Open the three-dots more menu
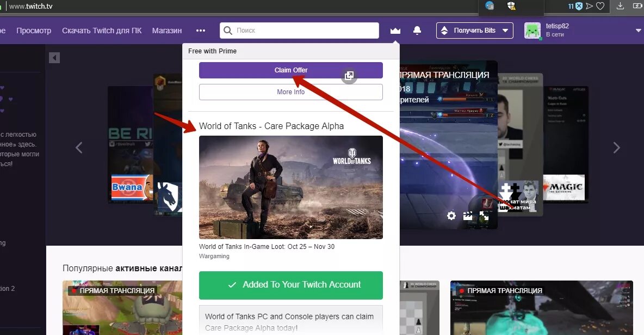 coord(200,31)
